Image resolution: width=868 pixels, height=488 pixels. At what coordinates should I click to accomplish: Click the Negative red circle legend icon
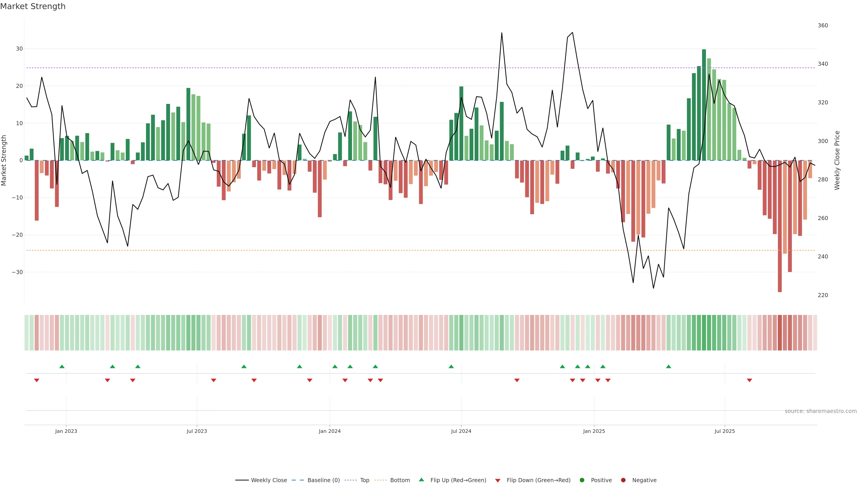pyautogui.click(x=623, y=480)
